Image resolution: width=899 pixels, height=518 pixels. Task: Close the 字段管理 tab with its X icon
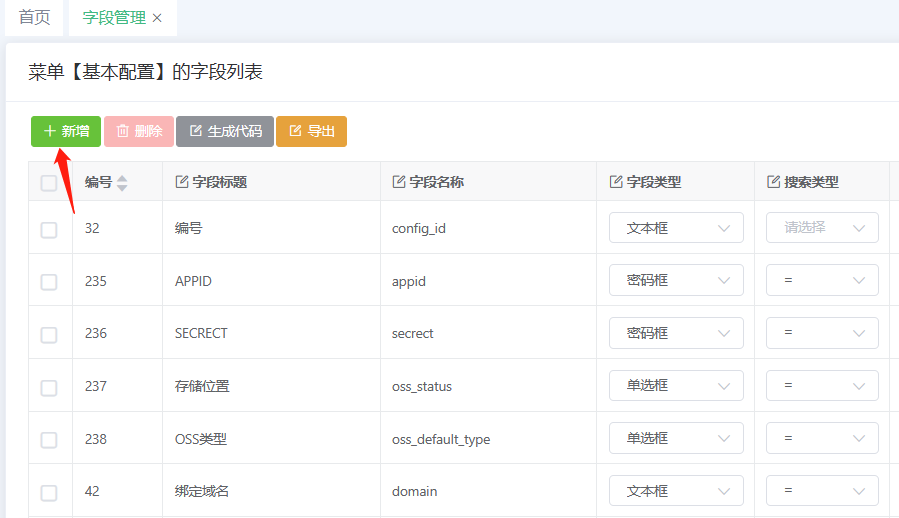coord(157,18)
